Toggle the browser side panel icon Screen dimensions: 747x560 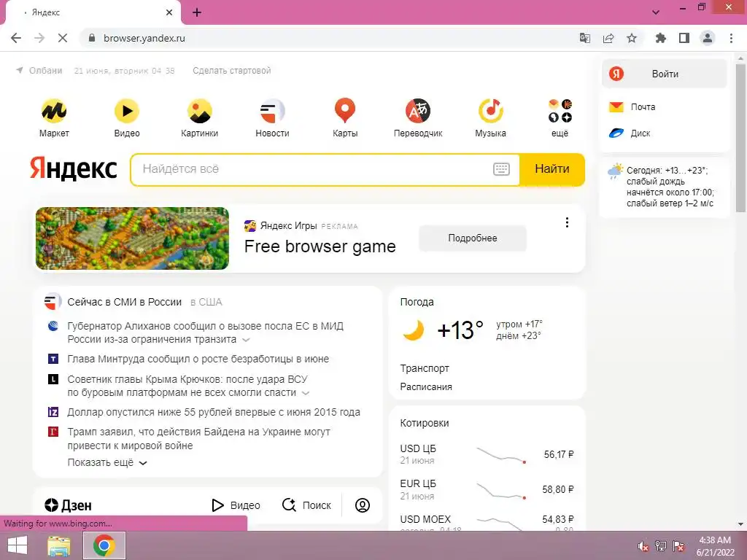(x=684, y=38)
